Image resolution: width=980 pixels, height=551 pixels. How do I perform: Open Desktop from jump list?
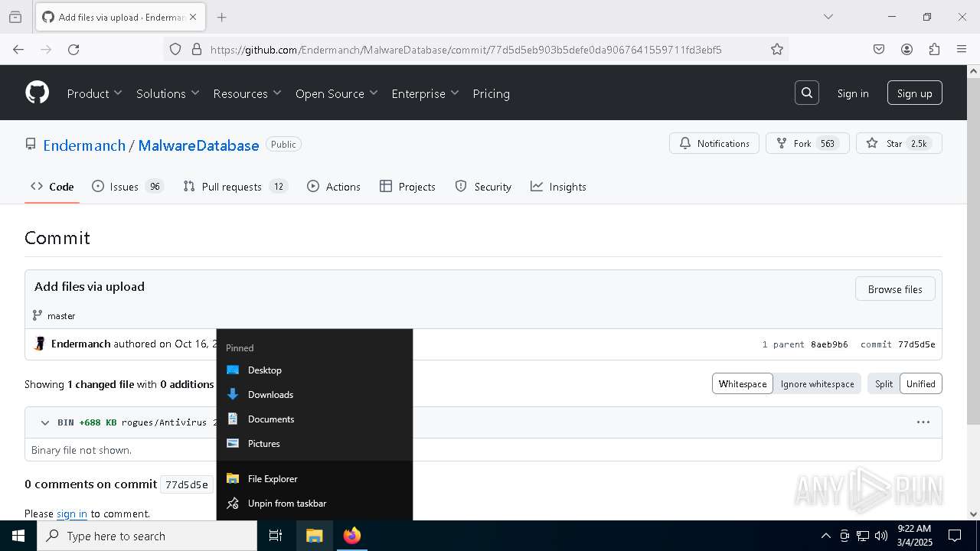click(x=315, y=370)
